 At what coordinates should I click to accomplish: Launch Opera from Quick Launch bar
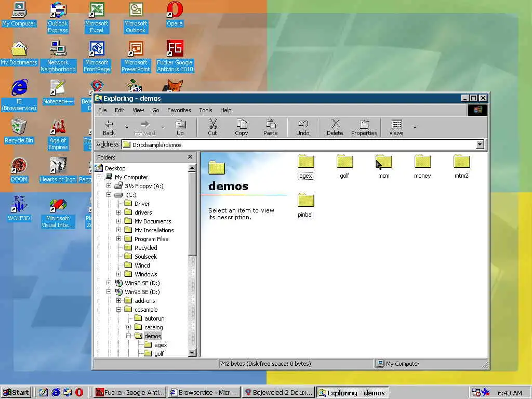[x=79, y=393]
